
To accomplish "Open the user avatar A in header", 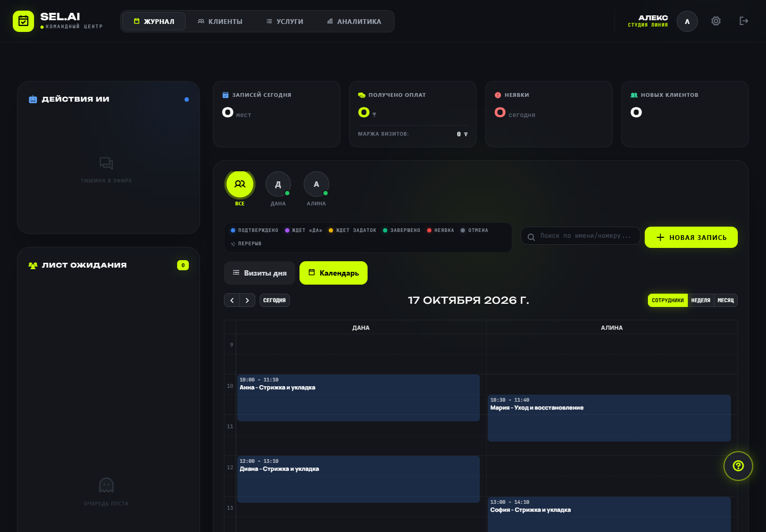I will click(x=687, y=21).
